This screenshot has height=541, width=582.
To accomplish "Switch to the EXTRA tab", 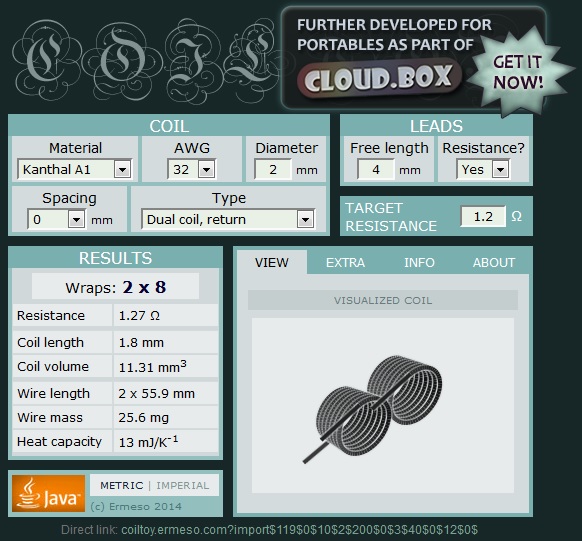I will point(345,263).
